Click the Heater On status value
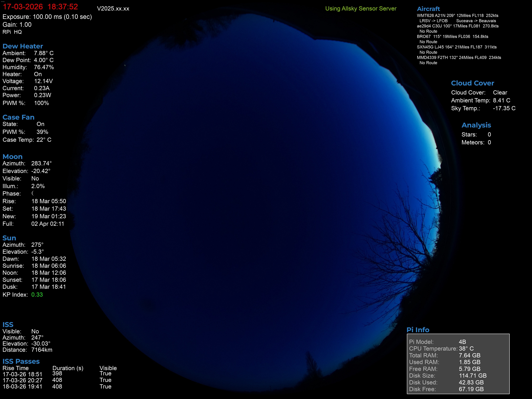532x399 pixels. (38, 74)
